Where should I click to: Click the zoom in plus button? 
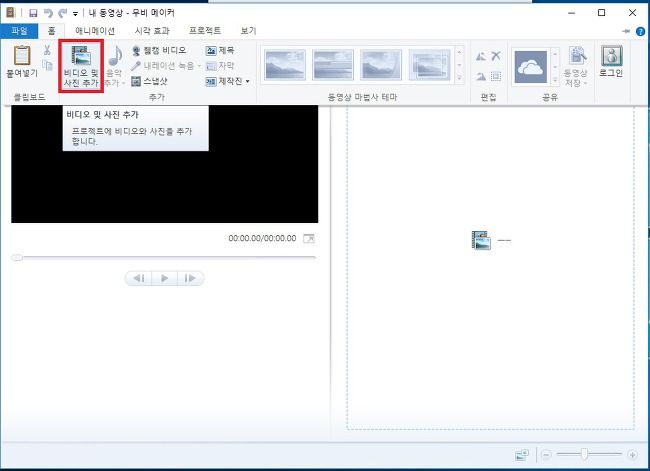click(633, 455)
